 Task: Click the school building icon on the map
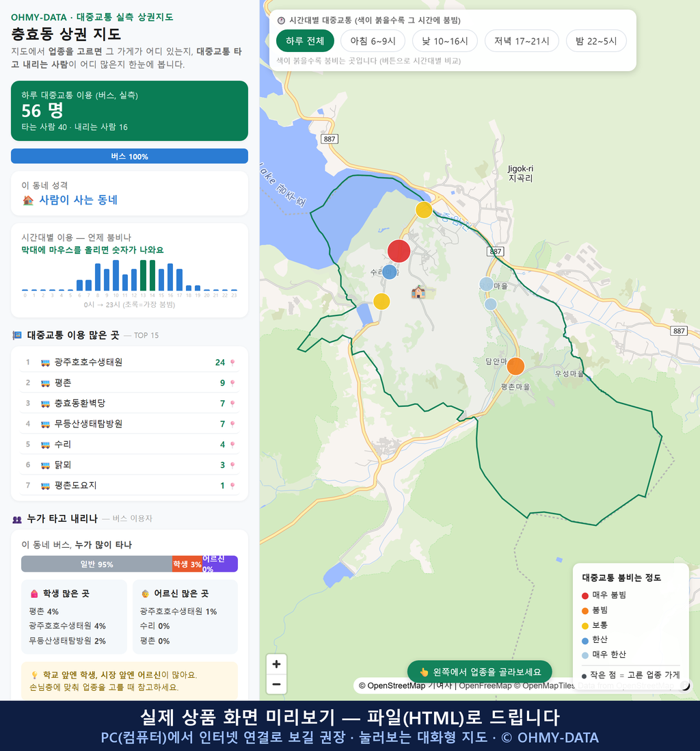click(418, 291)
